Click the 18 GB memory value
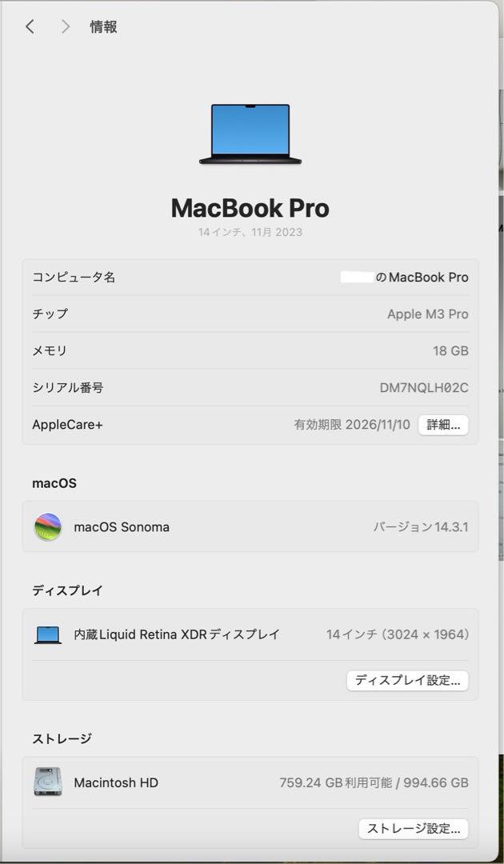This screenshot has height=864, width=504. coord(450,351)
